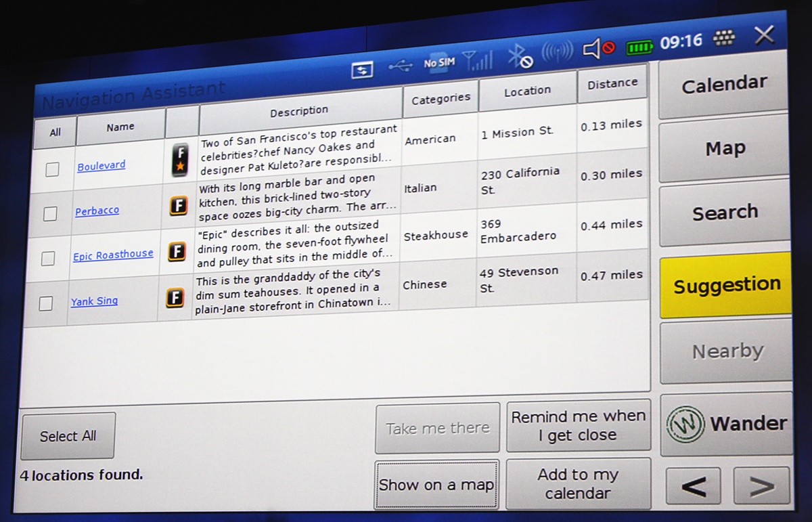This screenshot has width=812, height=522.
Task: Sort by the Categories column header
Action: [441, 99]
